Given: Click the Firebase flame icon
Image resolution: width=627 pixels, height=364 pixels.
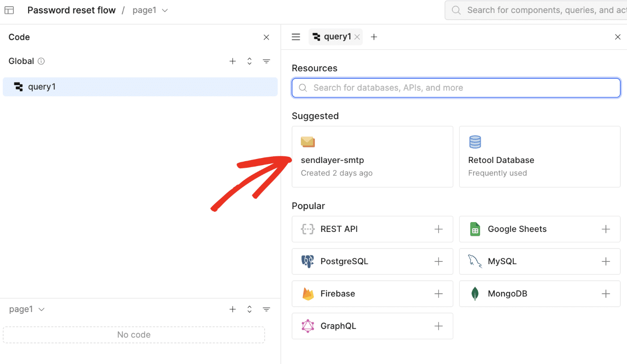Looking at the screenshot, I should coord(308,294).
